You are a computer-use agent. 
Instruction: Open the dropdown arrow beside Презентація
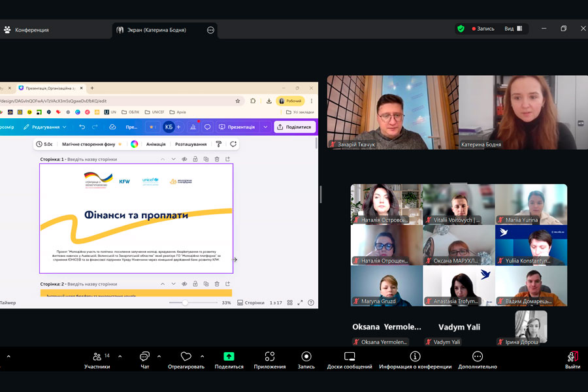click(x=265, y=127)
